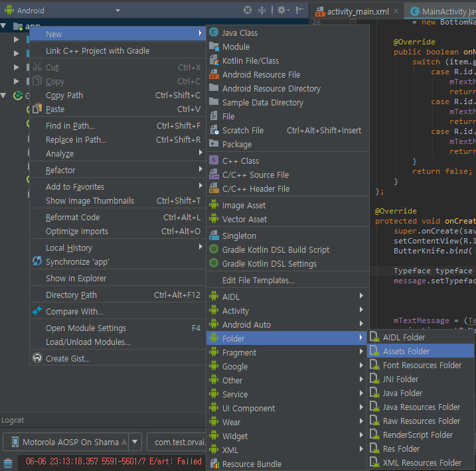Click the Module icon in New menu

[x=214, y=46]
